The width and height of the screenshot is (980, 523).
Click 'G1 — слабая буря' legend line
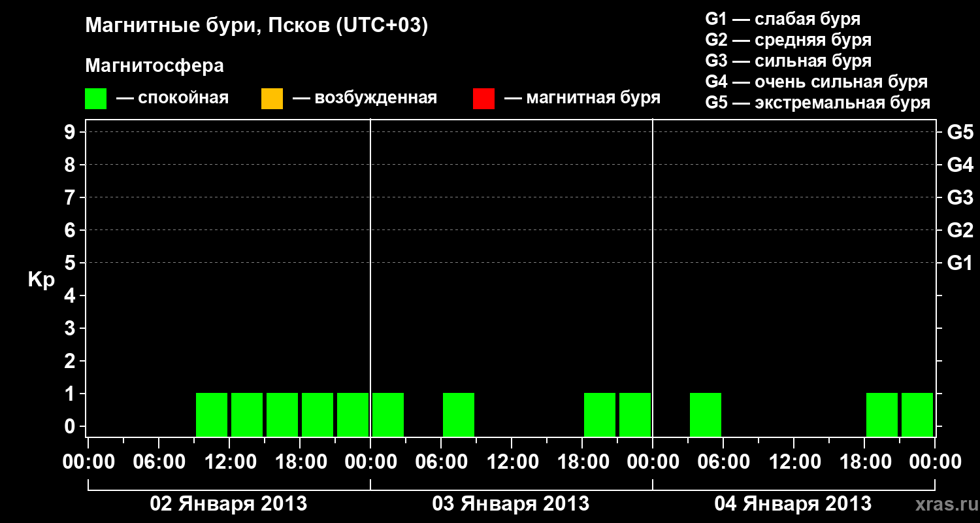[783, 19]
